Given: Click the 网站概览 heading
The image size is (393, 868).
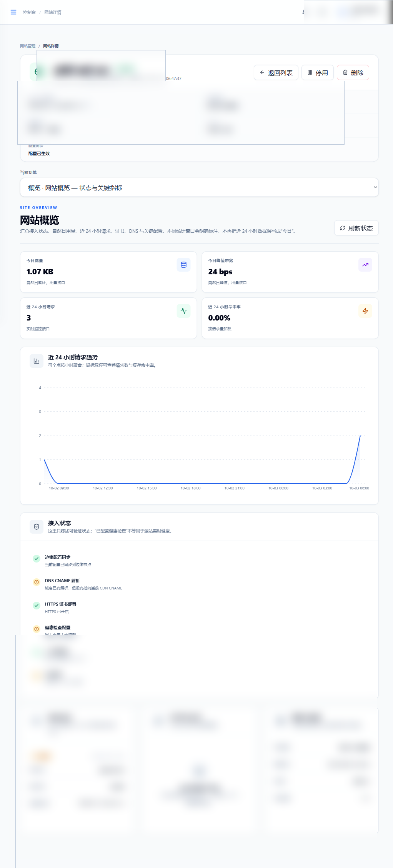Looking at the screenshot, I should (x=40, y=220).
